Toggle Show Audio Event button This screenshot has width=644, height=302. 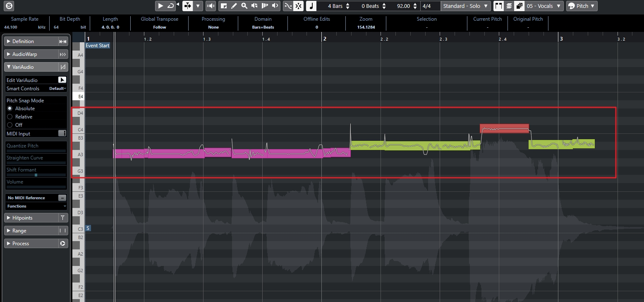(x=498, y=6)
